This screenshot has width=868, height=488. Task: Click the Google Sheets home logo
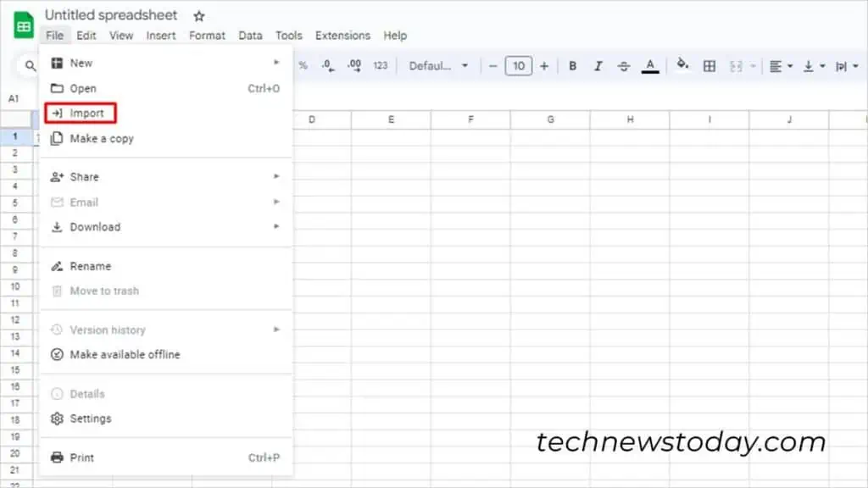tap(23, 25)
